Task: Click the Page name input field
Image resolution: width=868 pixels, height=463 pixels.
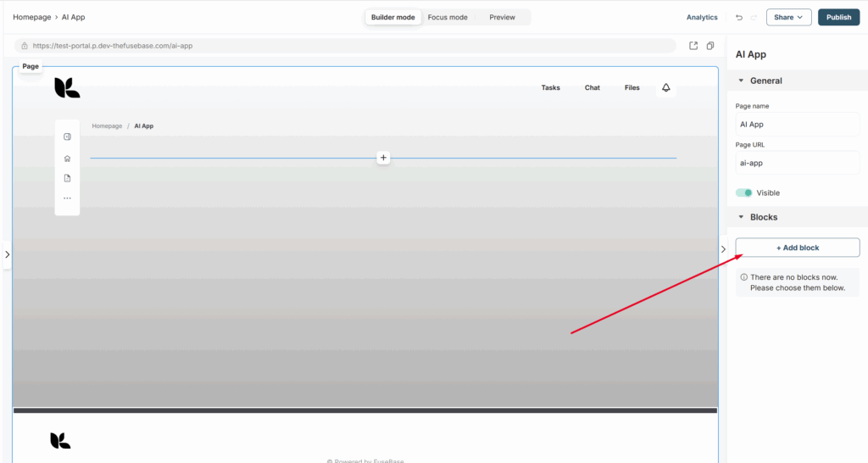Action: click(797, 124)
